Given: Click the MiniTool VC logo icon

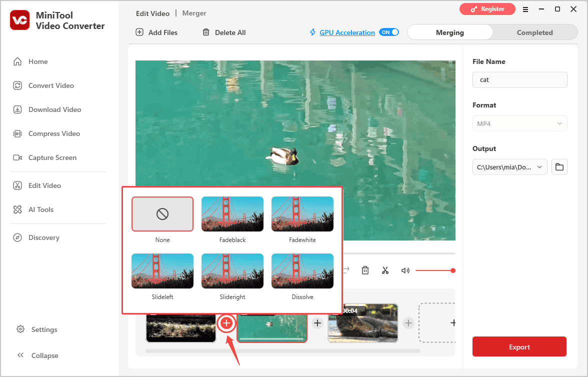Looking at the screenshot, I should (x=20, y=20).
